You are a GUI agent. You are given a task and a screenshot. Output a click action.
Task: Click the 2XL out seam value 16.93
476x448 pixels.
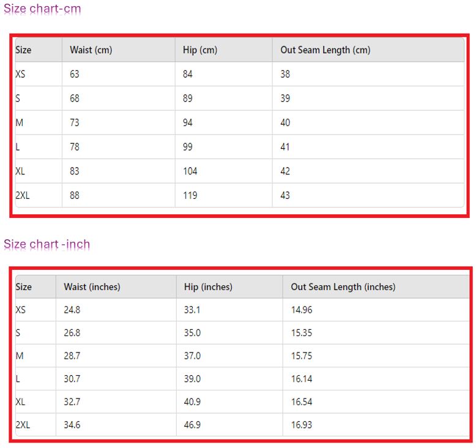coord(301,425)
